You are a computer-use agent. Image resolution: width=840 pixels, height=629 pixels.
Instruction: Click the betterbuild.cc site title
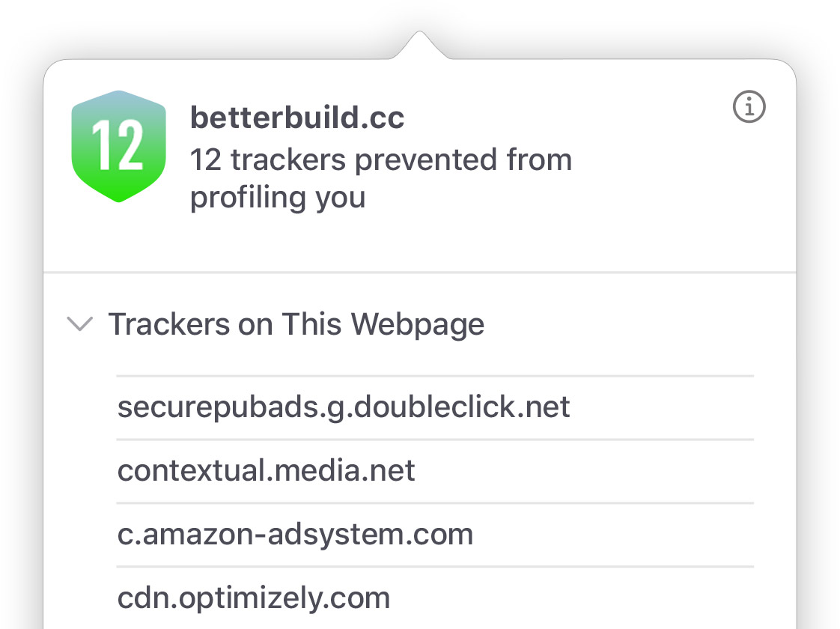pos(297,118)
